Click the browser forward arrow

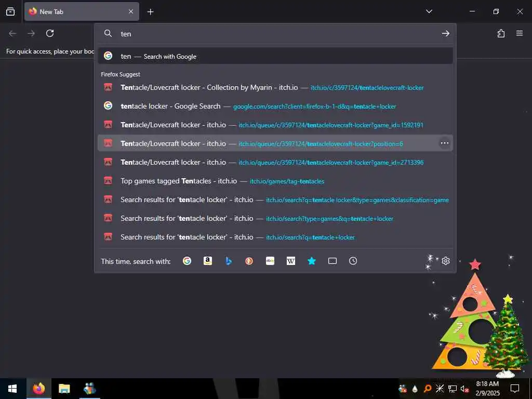31,33
